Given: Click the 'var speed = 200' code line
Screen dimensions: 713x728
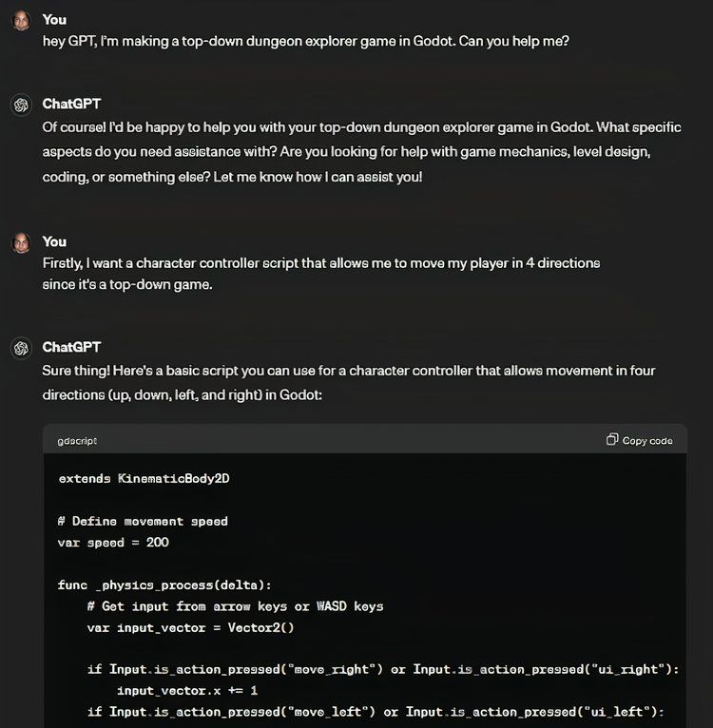Looking at the screenshot, I should [113, 543].
